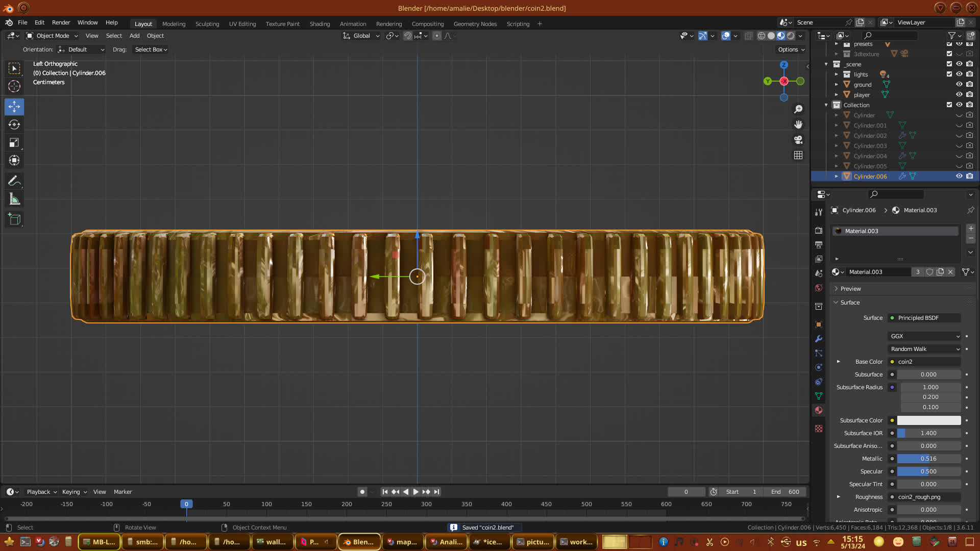Switch to rendered viewport shading
Screen dimensions: 980x551
(791, 36)
